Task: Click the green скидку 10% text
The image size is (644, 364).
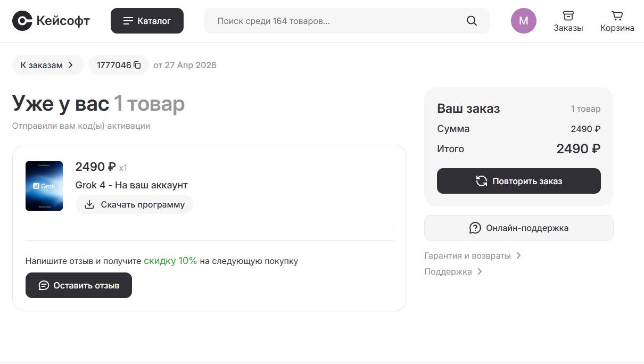Action: [x=170, y=261]
